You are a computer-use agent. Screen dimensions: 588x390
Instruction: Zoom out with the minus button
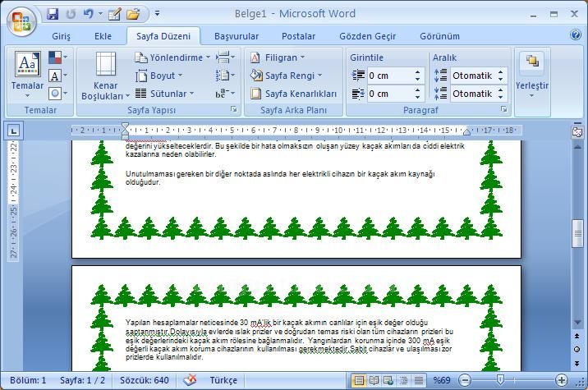(x=465, y=380)
